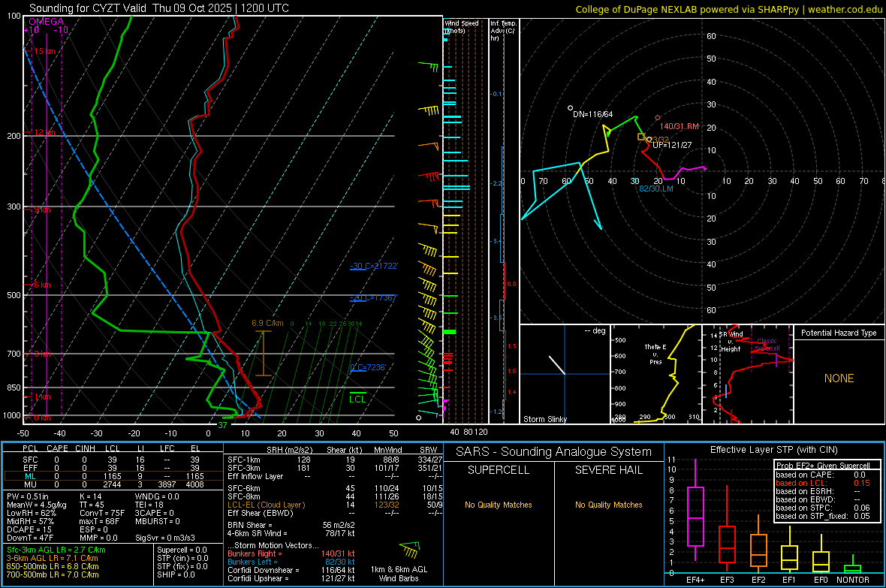The height and width of the screenshot is (588, 886).
Task: Click the SigSvr = 0 m3/s3 value
Action: [165, 538]
